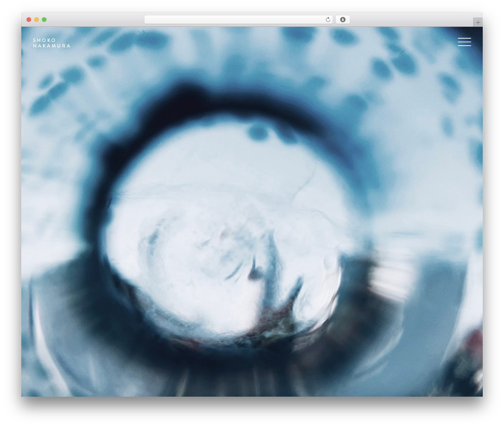Hit the circular arrow inside the URL field
504x427 pixels.
[x=328, y=20]
